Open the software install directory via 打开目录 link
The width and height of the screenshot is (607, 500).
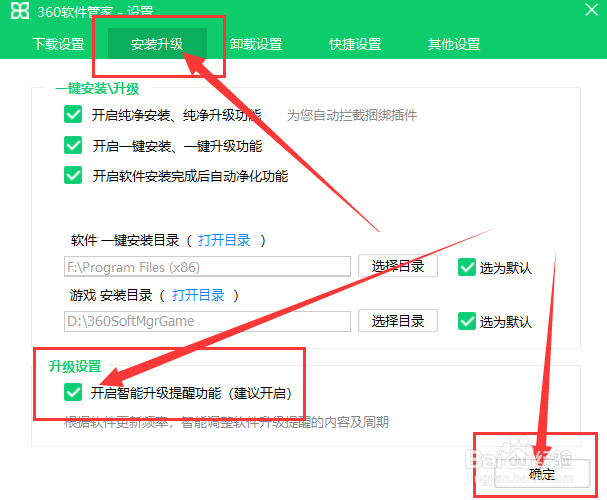click(224, 240)
